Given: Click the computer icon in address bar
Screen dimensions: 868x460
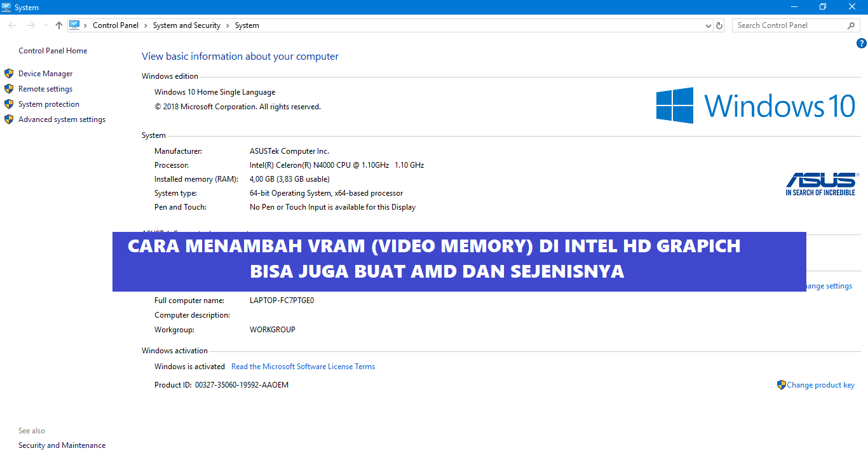Looking at the screenshot, I should [x=74, y=25].
